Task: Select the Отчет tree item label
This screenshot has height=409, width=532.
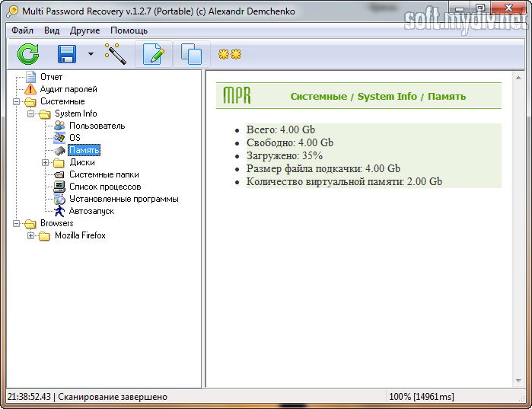Action: click(x=51, y=77)
